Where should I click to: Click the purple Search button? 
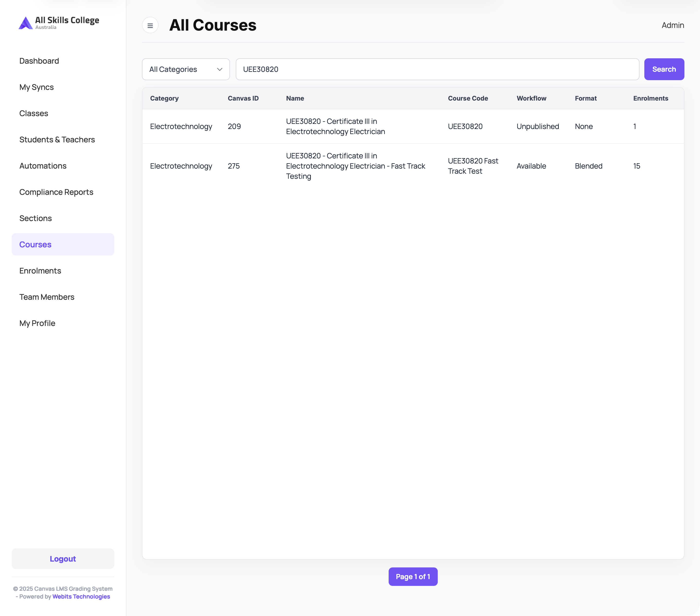coord(664,69)
